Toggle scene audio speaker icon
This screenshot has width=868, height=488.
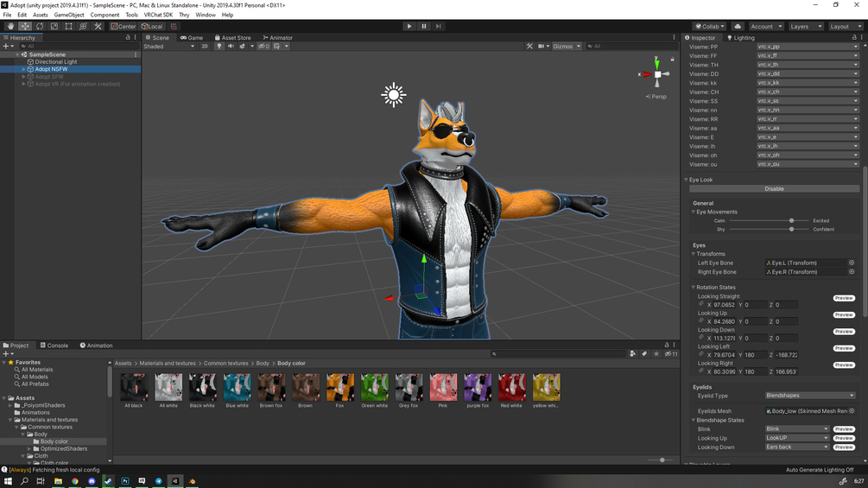point(231,47)
